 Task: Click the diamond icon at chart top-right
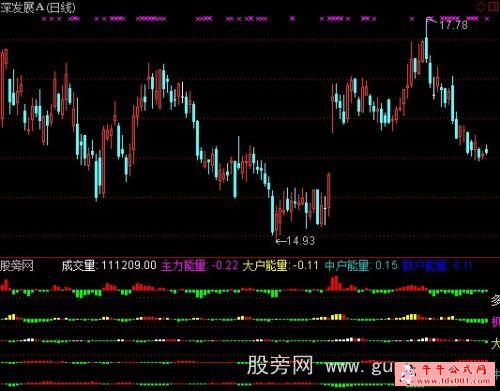tap(481, 6)
